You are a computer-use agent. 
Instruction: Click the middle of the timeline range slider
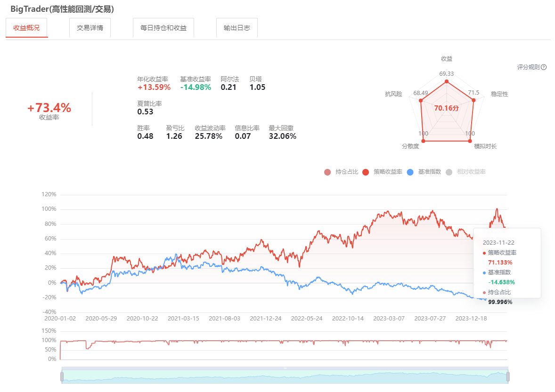click(x=285, y=376)
